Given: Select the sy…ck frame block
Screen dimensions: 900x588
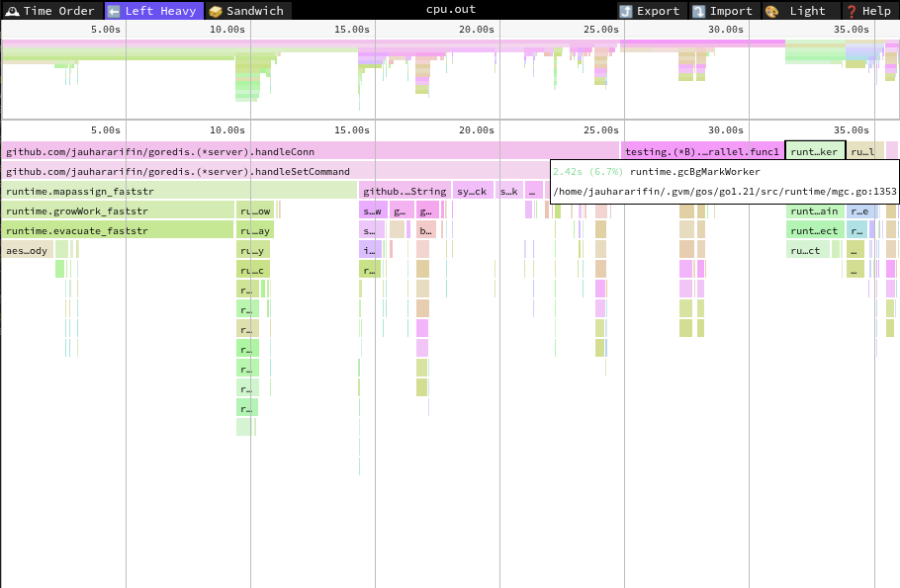Looking at the screenshot, I should (x=473, y=191).
